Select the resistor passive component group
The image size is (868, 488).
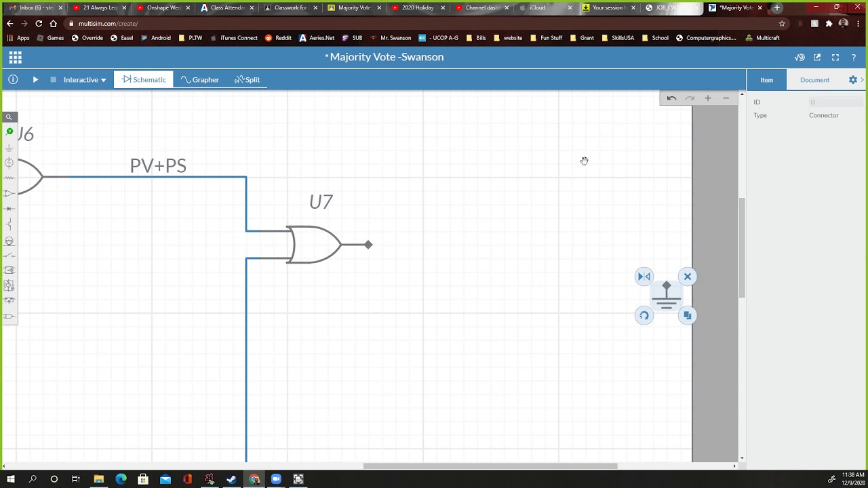click(x=9, y=178)
